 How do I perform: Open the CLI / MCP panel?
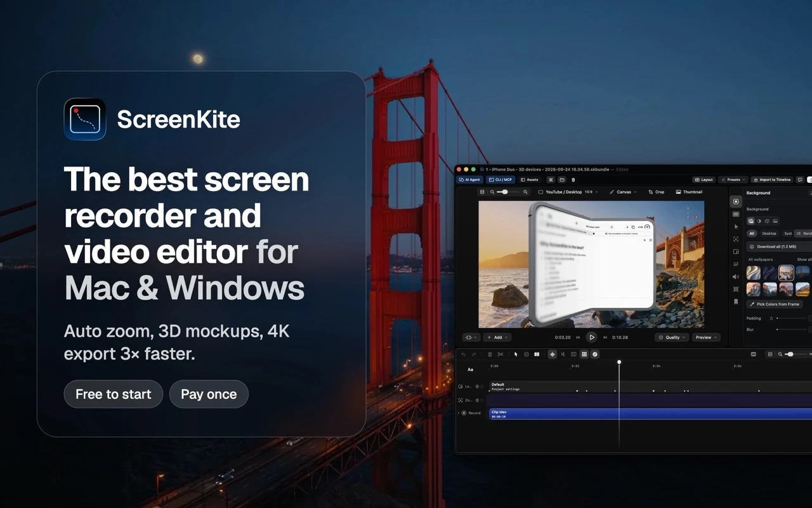click(x=500, y=180)
